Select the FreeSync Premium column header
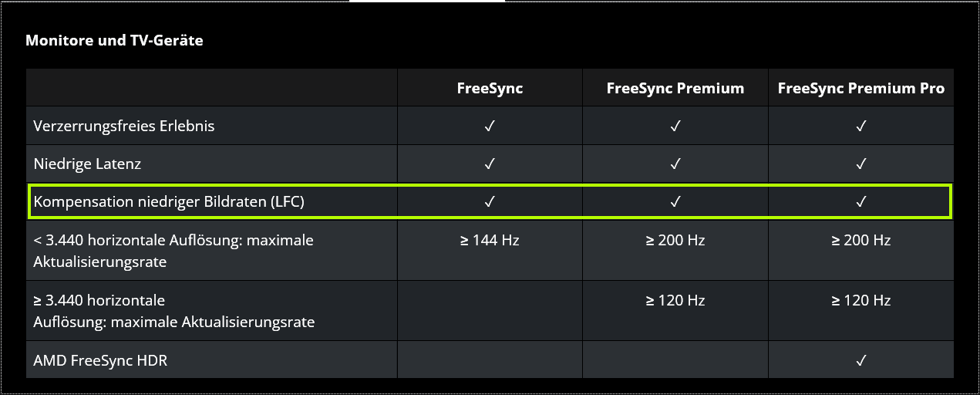980x395 pixels. pyautogui.click(x=675, y=88)
